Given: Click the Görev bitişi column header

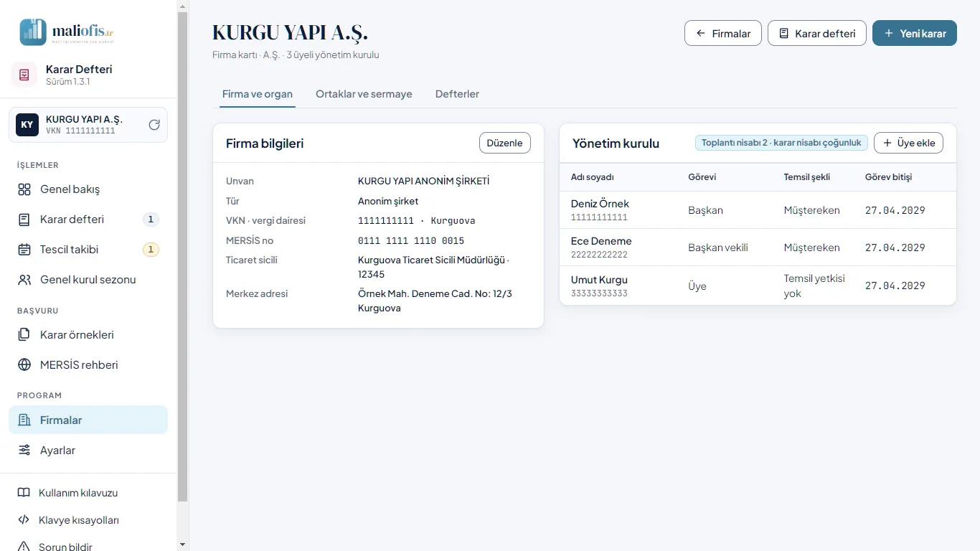Looking at the screenshot, I should click(x=888, y=177).
